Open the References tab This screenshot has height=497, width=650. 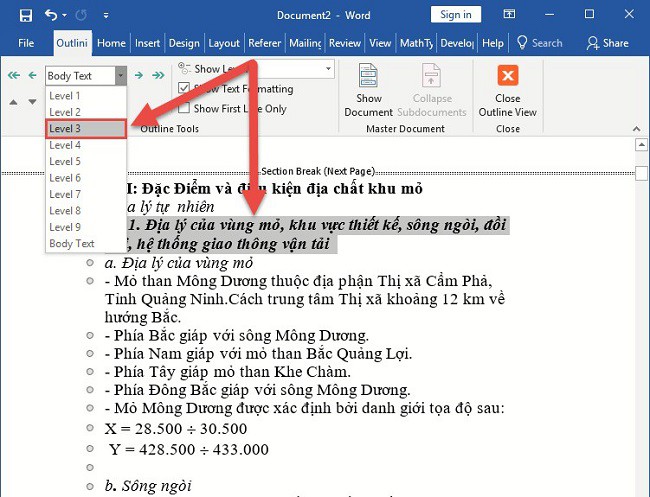(264, 43)
